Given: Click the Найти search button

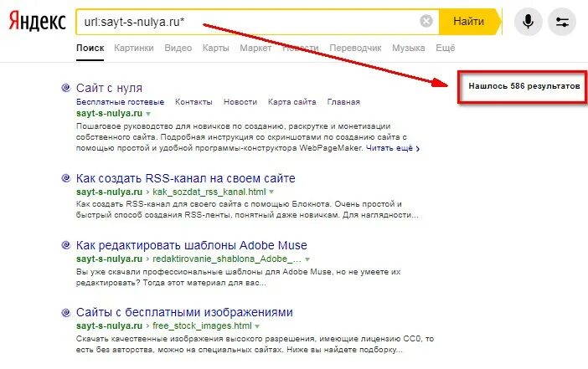Looking at the screenshot, I should [470, 22].
